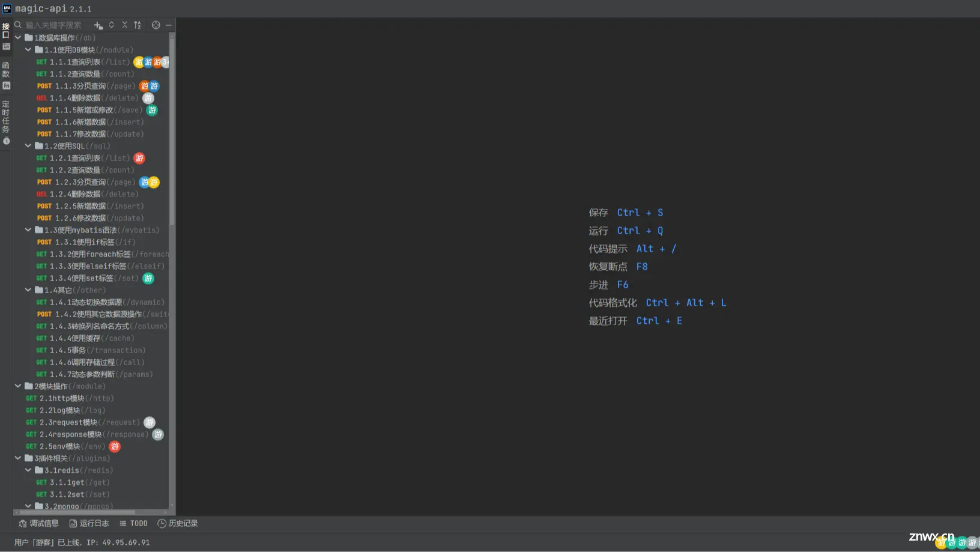Open the 定时任务 scheduled tasks sidebar tab
The height and width of the screenshot is (552, 980).
click(x=6, y=123)
